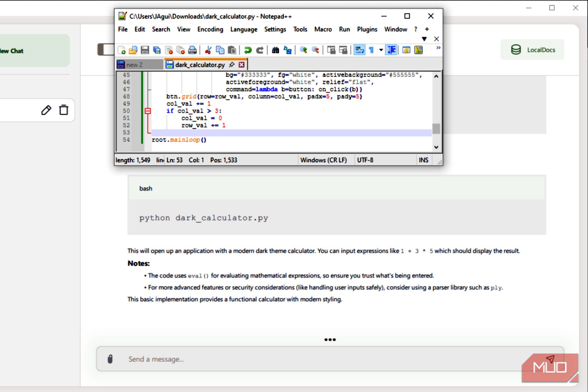Click the New file icon in Notepad++ toolbar
The image size is (588, 392).
[122, 50]
